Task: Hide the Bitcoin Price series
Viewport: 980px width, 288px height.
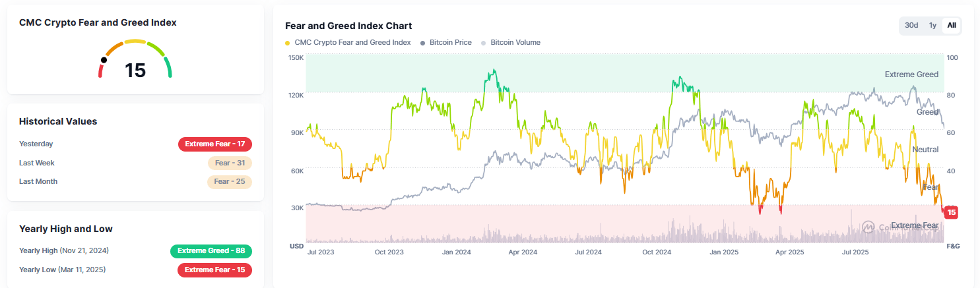Action: coord(450,42)
